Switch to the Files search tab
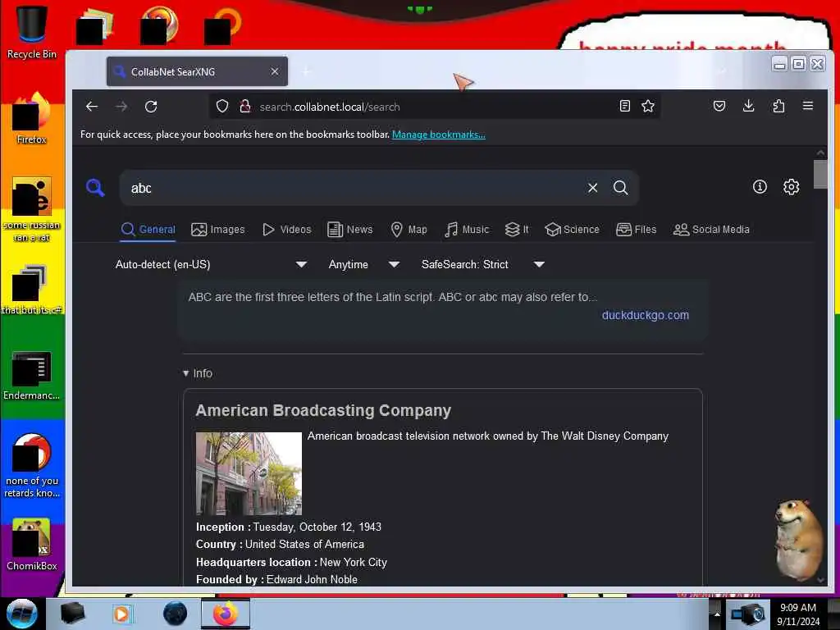The width and height of the screenshot is (840, 630). [x=636, y=230]
